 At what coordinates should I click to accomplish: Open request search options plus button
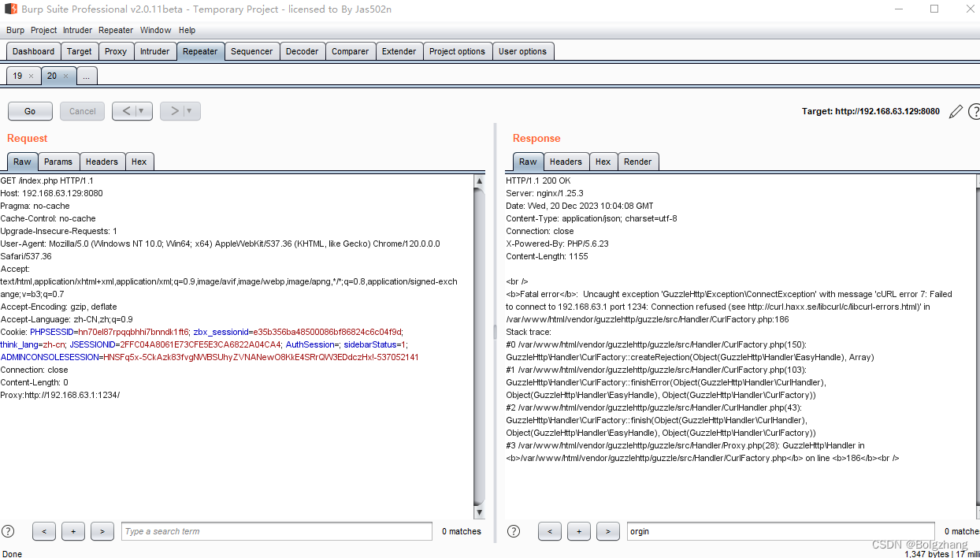pyautogui.click(x=73, y=531)
